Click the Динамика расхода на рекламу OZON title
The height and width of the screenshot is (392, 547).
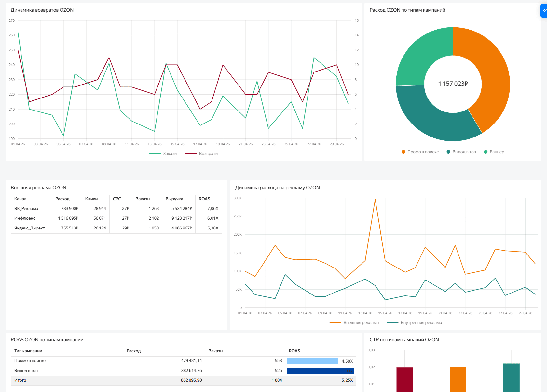[x=278, y=188]
